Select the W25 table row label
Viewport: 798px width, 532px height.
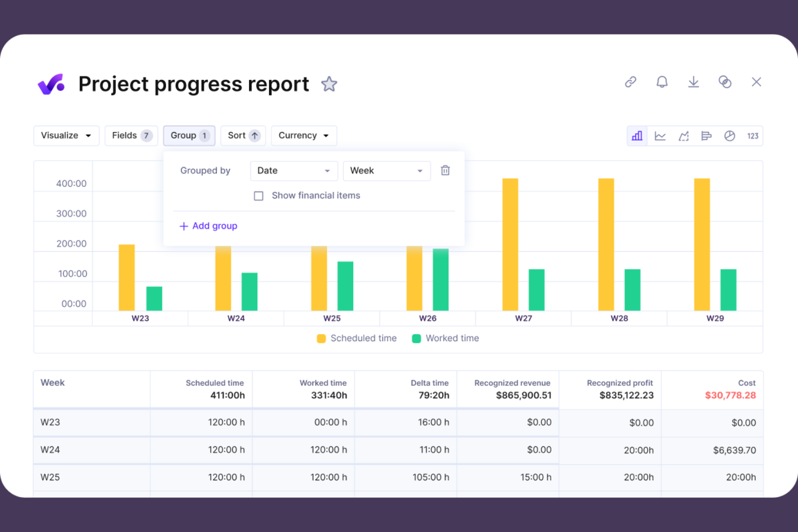click(x=50, y=478)
